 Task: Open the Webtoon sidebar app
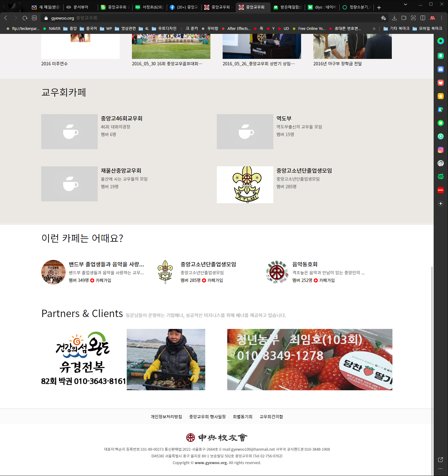coord(440,177)
